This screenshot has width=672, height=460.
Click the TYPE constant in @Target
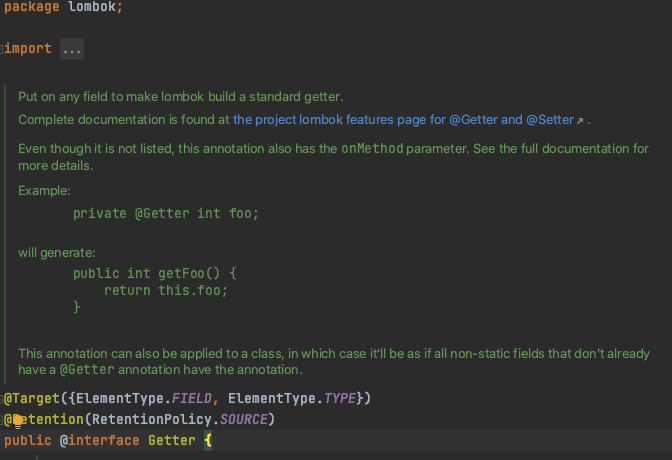click(339, 398)
